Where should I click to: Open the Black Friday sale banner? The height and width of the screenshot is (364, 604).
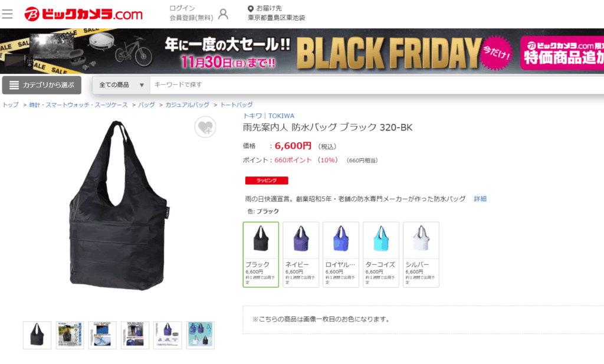click(x=302, y=51)
